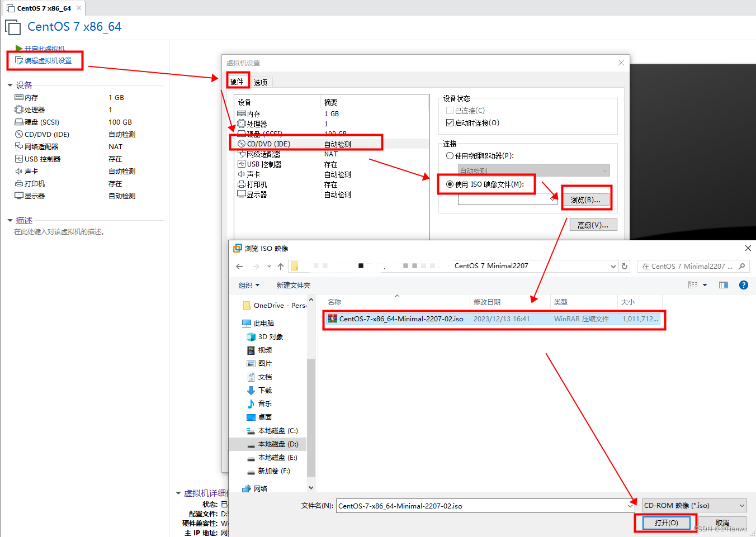Click 编辑虚拟机设置 link
This screenshot has height=537, width=756.
48,60
